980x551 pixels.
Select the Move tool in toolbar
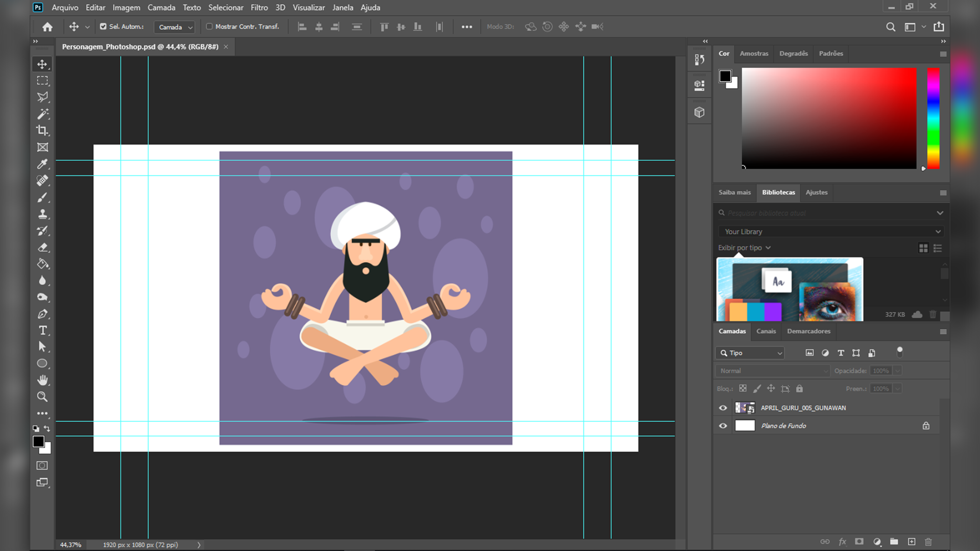tap(42, 64)
